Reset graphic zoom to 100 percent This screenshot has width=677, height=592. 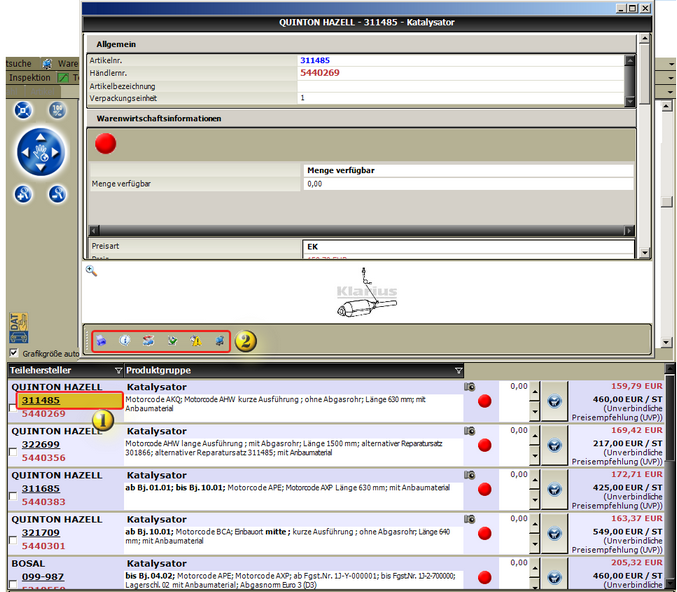(x=57, y=111)
